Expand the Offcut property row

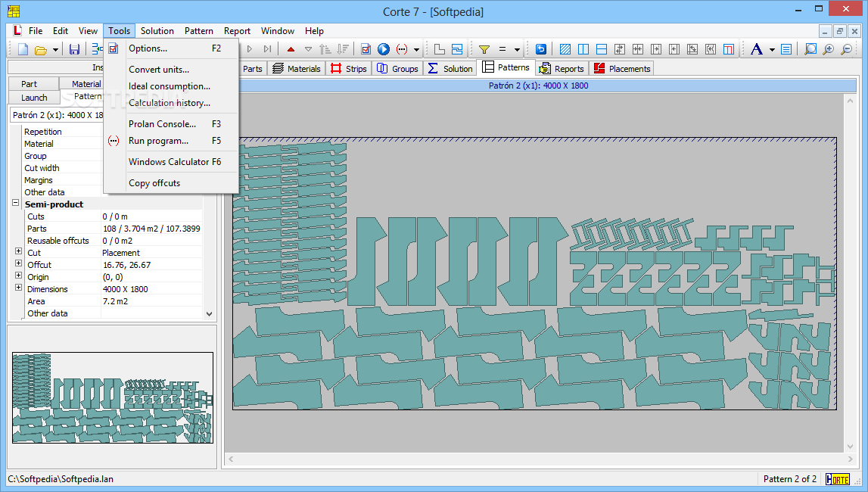pyautogui.click(x=18, y=263)
